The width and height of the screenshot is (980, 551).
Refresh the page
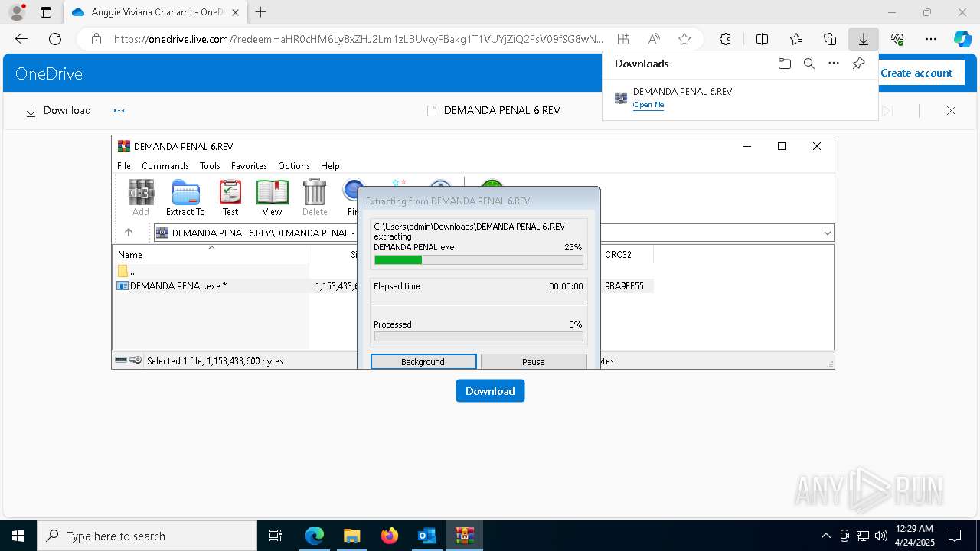click(55, 39)
